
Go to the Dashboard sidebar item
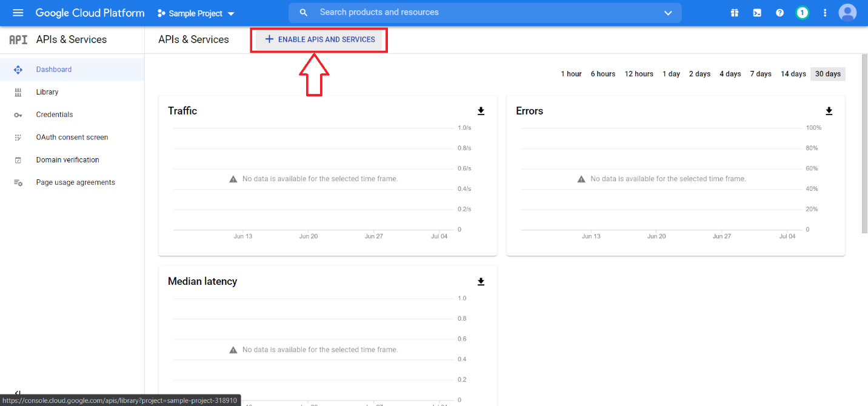72,70
